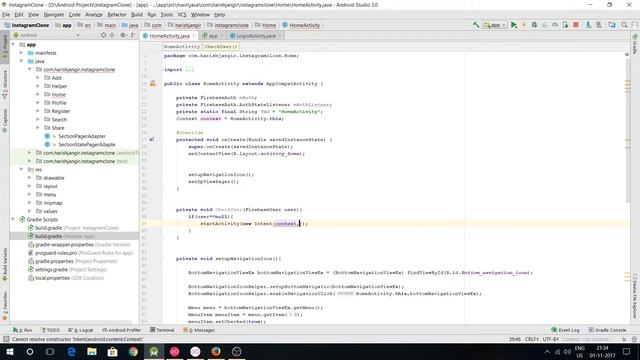Open the Structure side panel tab
This screenshot has width=640, height=360.
tap(5, 84)
